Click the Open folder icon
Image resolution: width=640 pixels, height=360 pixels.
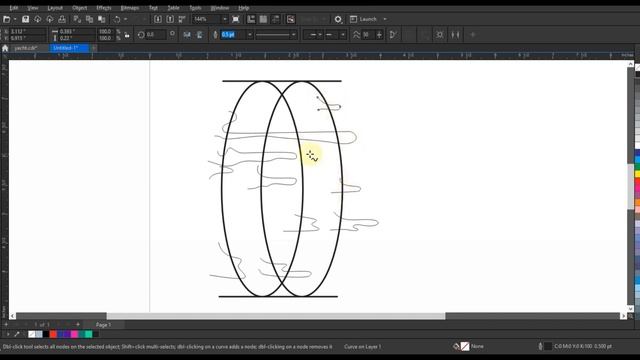pos(7,19)
